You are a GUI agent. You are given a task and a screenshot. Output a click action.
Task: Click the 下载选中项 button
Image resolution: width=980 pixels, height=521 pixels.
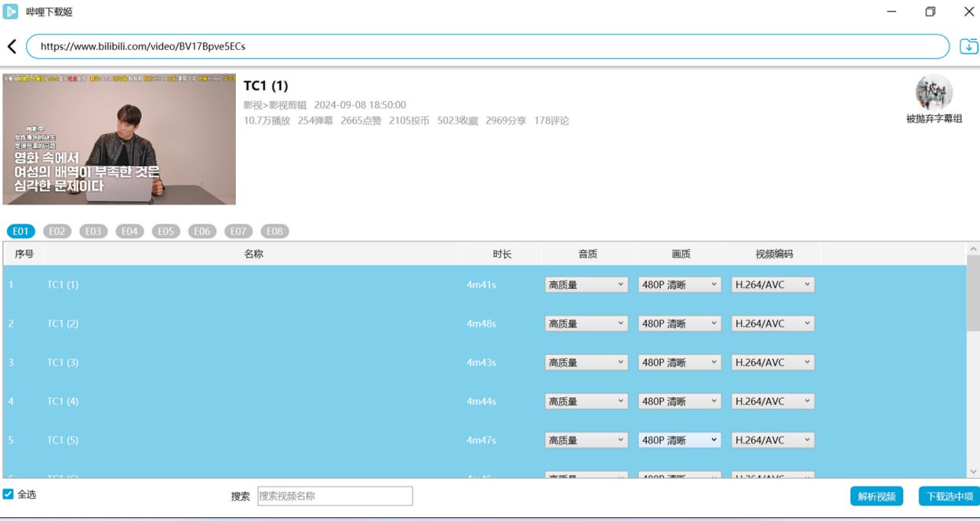click(949, 496)
